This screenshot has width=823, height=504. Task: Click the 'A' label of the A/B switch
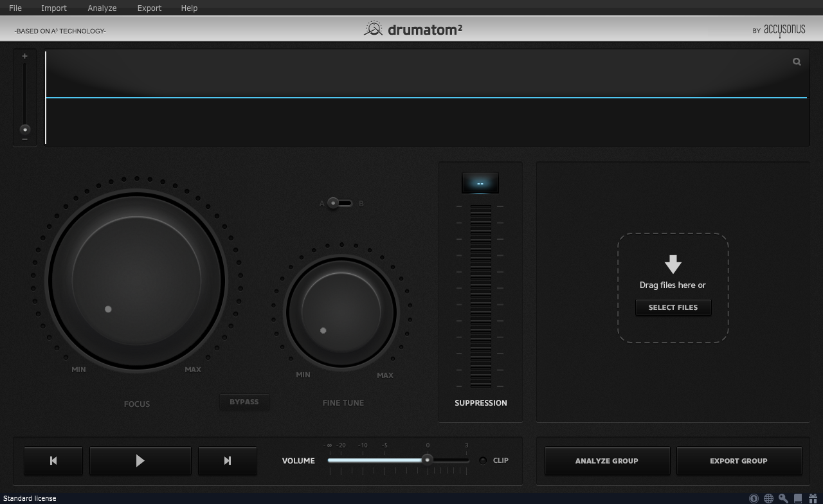(x=322, y=204)
